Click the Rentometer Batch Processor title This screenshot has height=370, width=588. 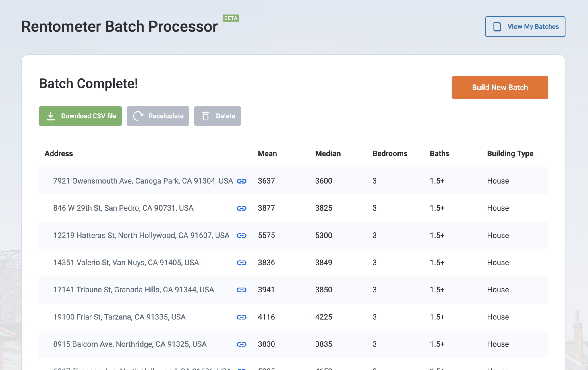tap(119, 26)
